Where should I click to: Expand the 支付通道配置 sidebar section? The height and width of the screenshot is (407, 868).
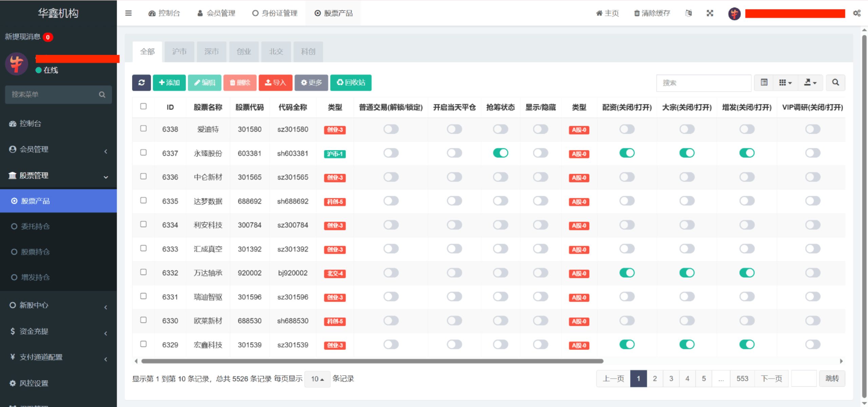pos(41,357)
